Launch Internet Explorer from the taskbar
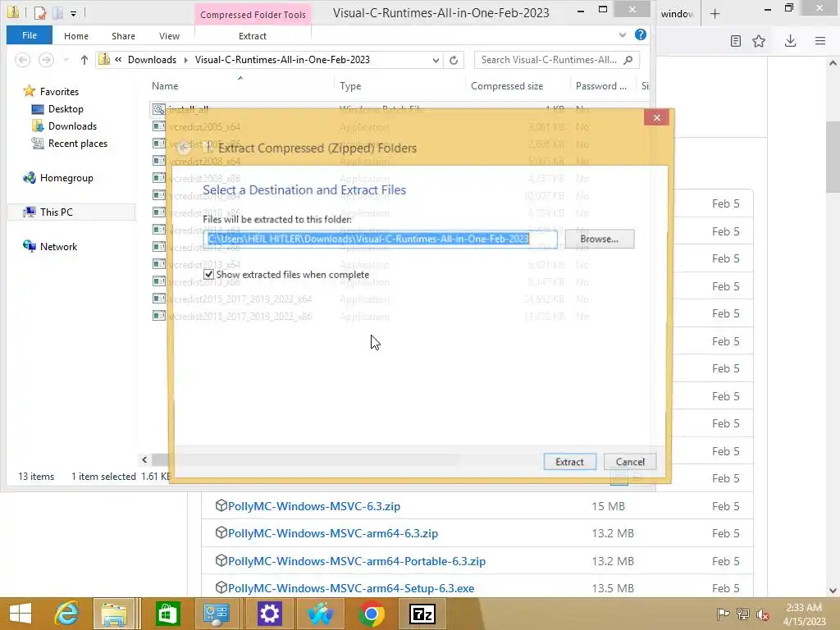840x630 pixels. click(x=67, y=614)
